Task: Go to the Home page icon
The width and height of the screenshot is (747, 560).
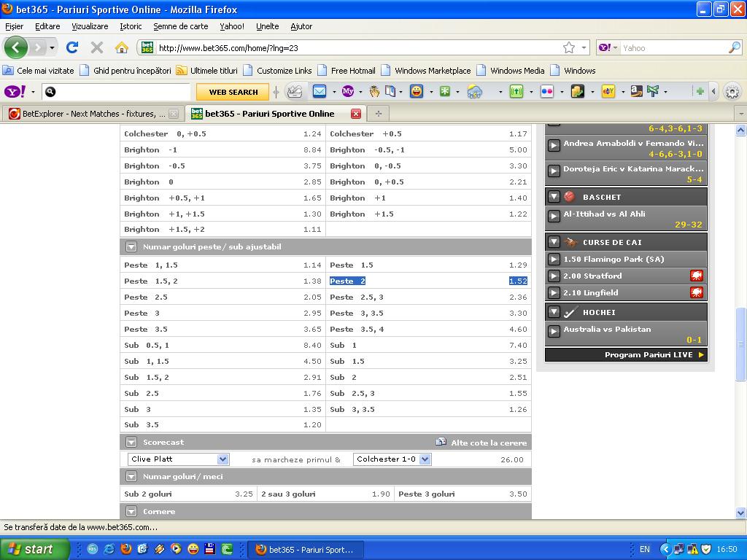Action: pos(122,47)
